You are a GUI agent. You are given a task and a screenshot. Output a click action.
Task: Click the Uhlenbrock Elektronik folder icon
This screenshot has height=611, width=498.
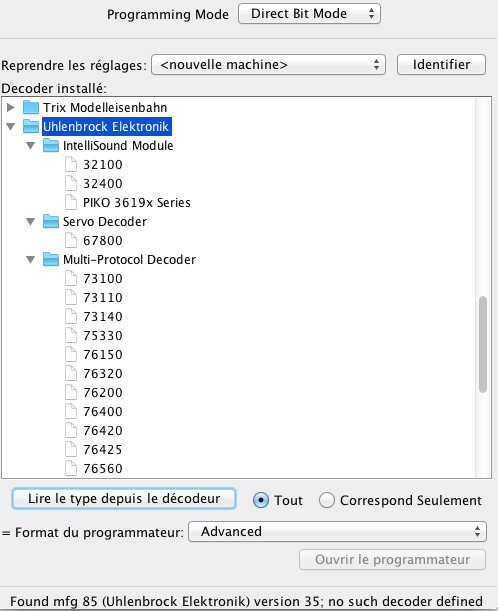pyautogui.click(x=31, y=126)
